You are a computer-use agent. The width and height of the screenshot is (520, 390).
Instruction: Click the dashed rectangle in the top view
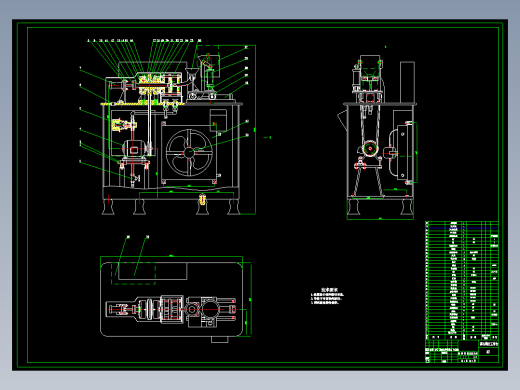point(133,273)
